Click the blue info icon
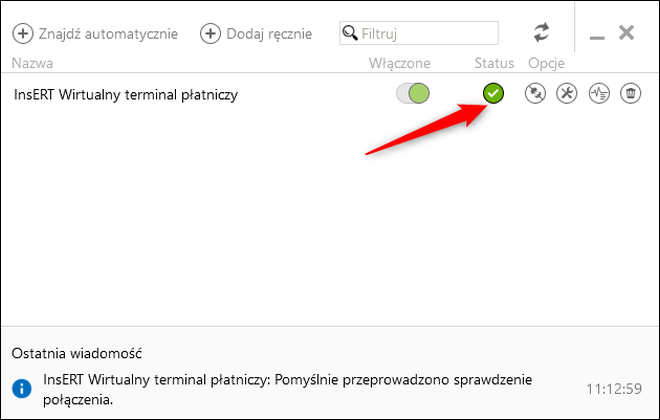 (22, 388)
